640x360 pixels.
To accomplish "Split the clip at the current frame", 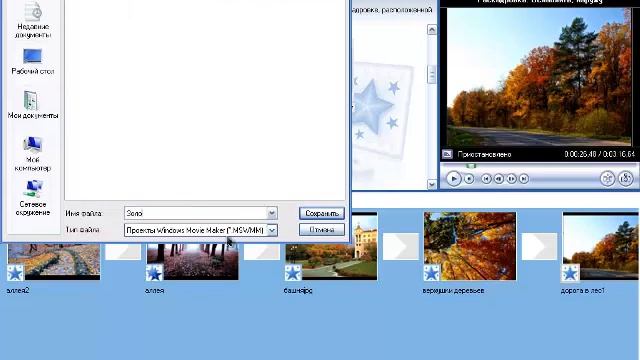I will [x=607, y=179].
